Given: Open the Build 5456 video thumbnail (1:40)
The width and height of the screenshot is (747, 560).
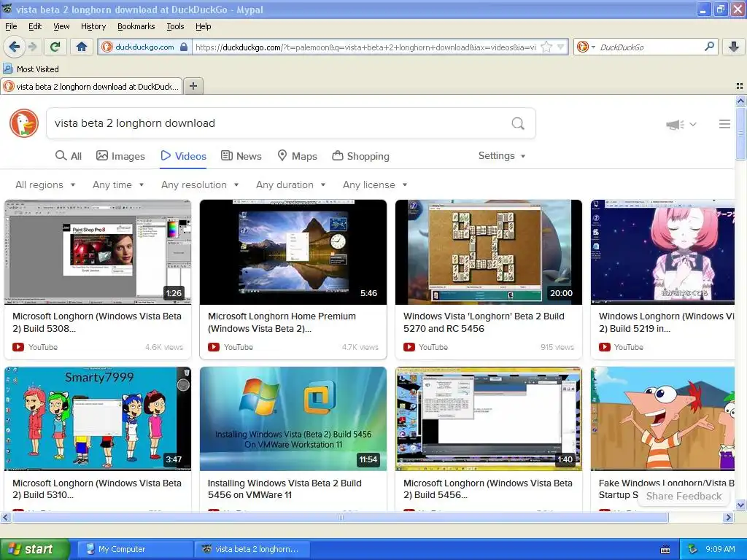Looking at the screenshot, I should click(488, 419).
